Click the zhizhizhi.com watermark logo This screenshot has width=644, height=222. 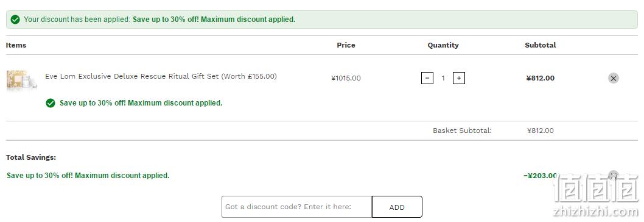(x=595, y=197)
